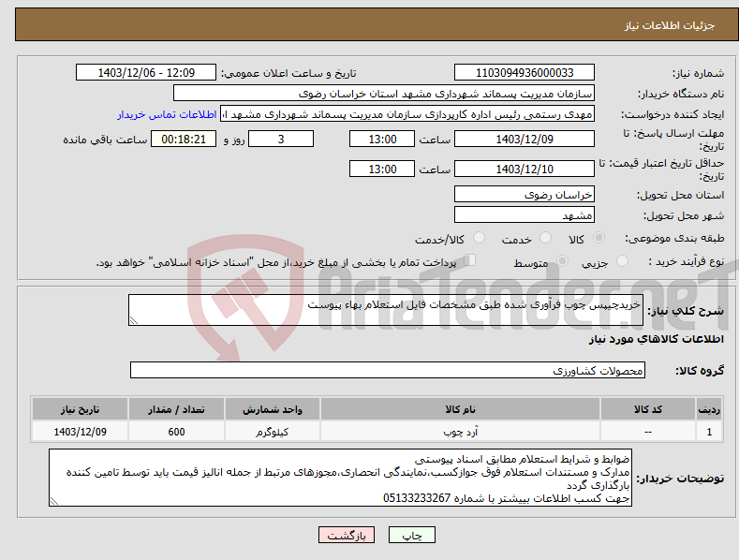Viewport: 739px width, 560px height.
Task: Click the ایجاد کننده درخواست field
Action: coord(407,114)
